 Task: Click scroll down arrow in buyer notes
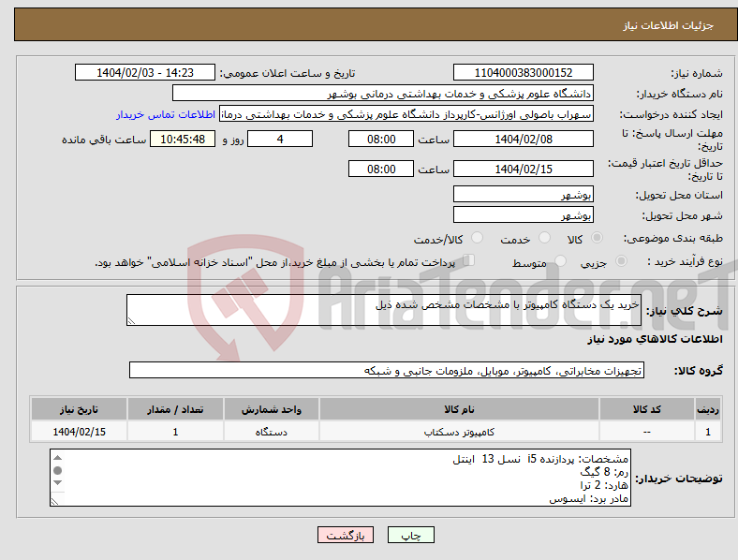pos(57,482)
